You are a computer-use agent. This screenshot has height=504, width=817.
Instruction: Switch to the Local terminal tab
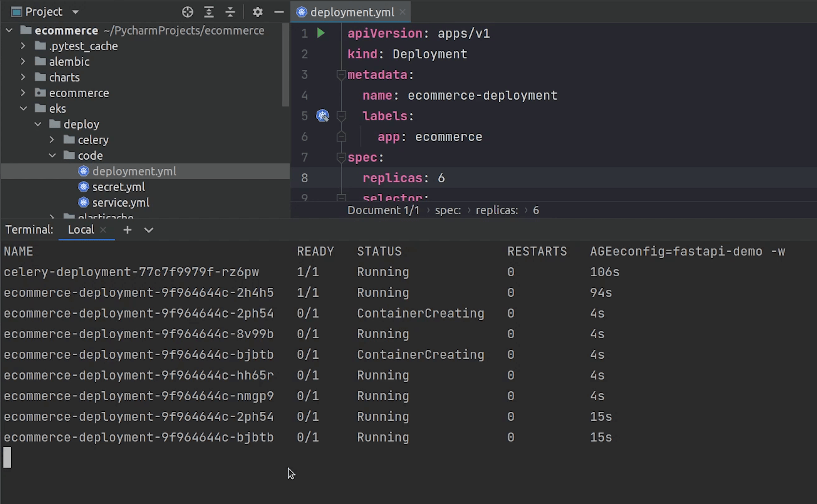coord(81,230)
